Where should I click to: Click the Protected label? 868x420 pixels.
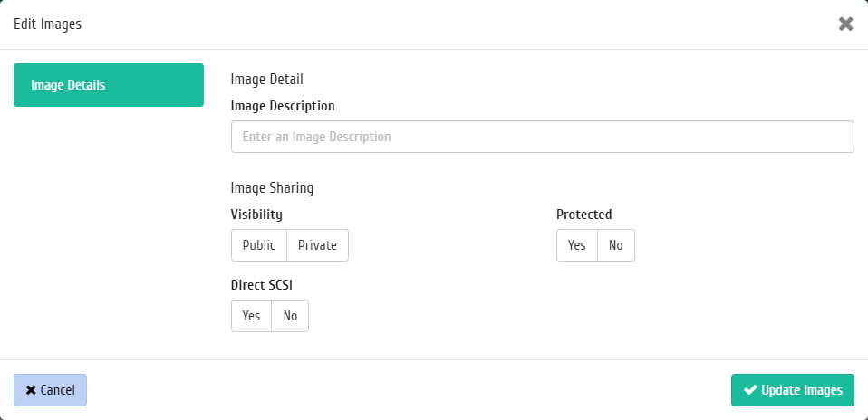pyautogui.click(x=584, y=215)
